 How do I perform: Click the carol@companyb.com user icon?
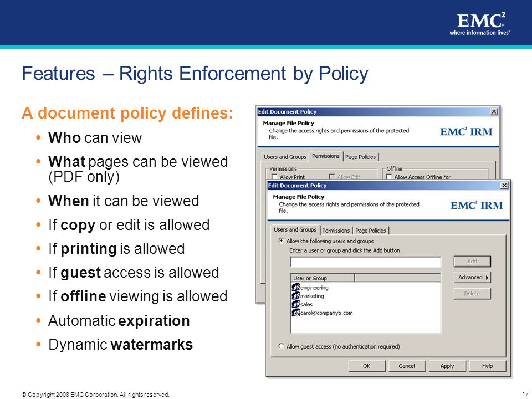click(295, 313)
